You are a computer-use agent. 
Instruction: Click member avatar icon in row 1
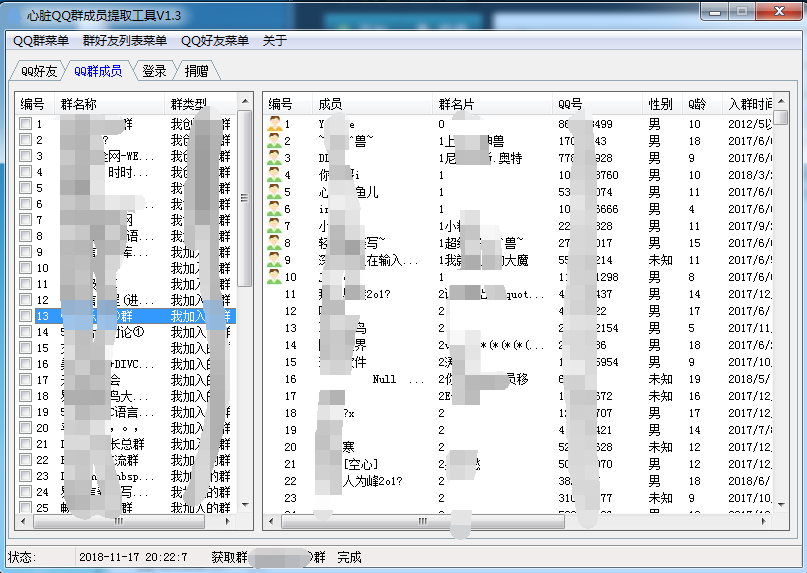click(x=274, y=124)
